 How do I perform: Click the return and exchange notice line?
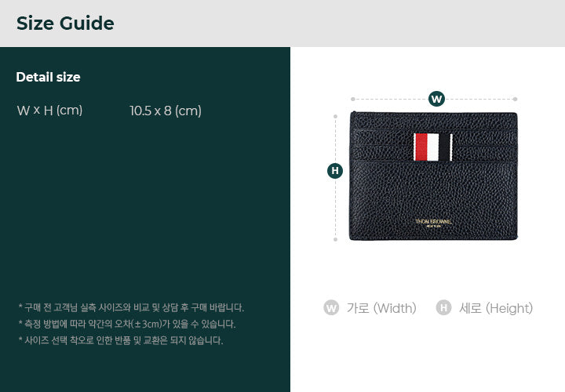[x=121, y=340]
